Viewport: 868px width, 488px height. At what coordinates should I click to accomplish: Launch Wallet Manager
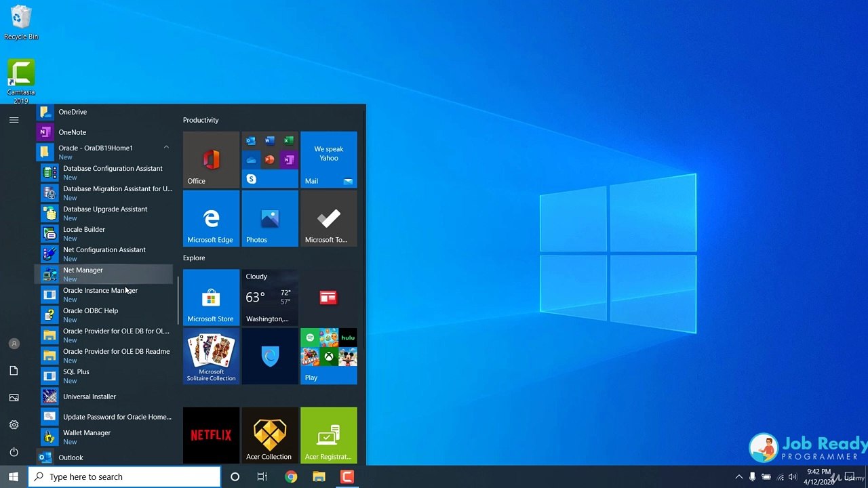click(104, 437)
